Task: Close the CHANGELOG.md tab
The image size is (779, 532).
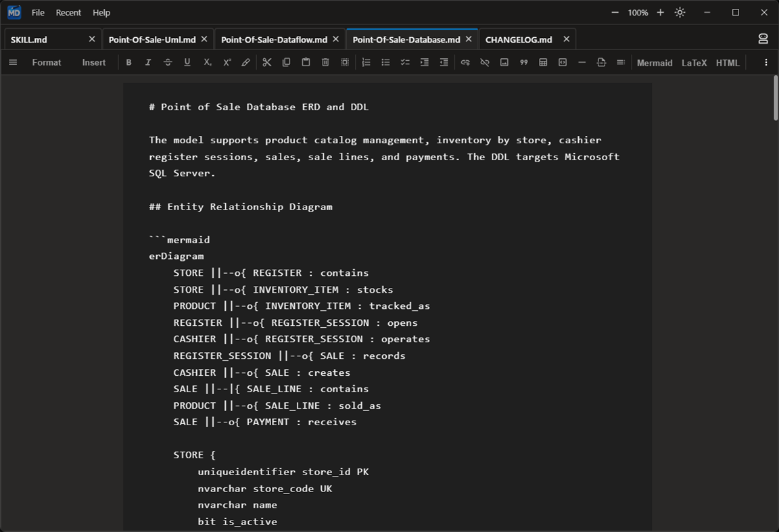Action: point(567,39)
